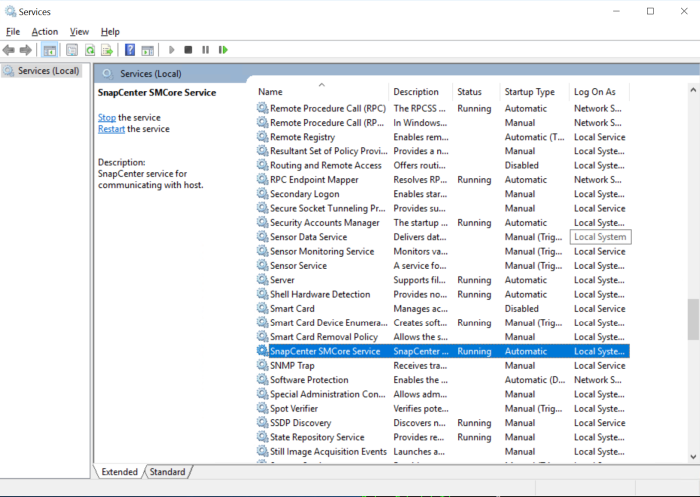Sort by the Status column header
This screenshot has width=700, height=497.
(469, 92)
